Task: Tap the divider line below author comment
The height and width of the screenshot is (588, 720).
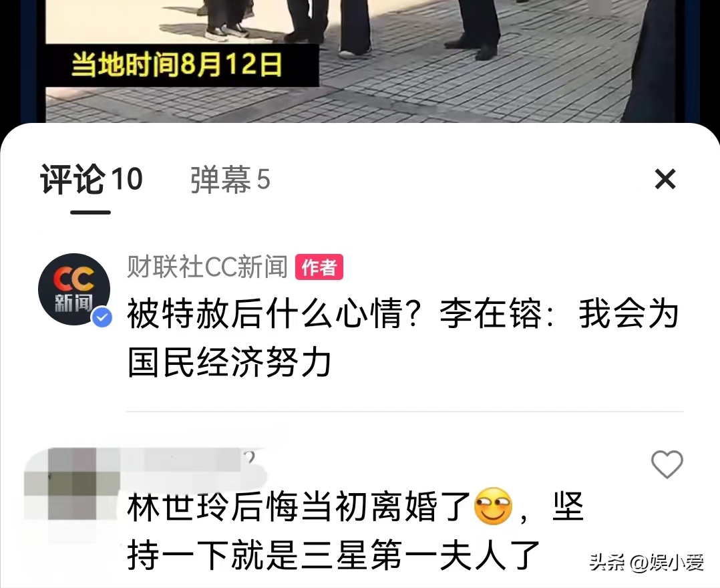Action: pos(405,412)
